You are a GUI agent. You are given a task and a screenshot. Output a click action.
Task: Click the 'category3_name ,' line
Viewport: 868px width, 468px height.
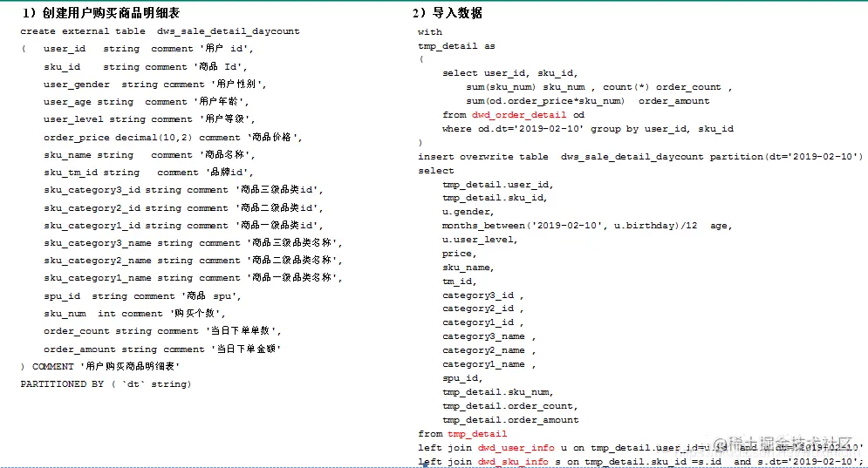click(x=489, y=336)
